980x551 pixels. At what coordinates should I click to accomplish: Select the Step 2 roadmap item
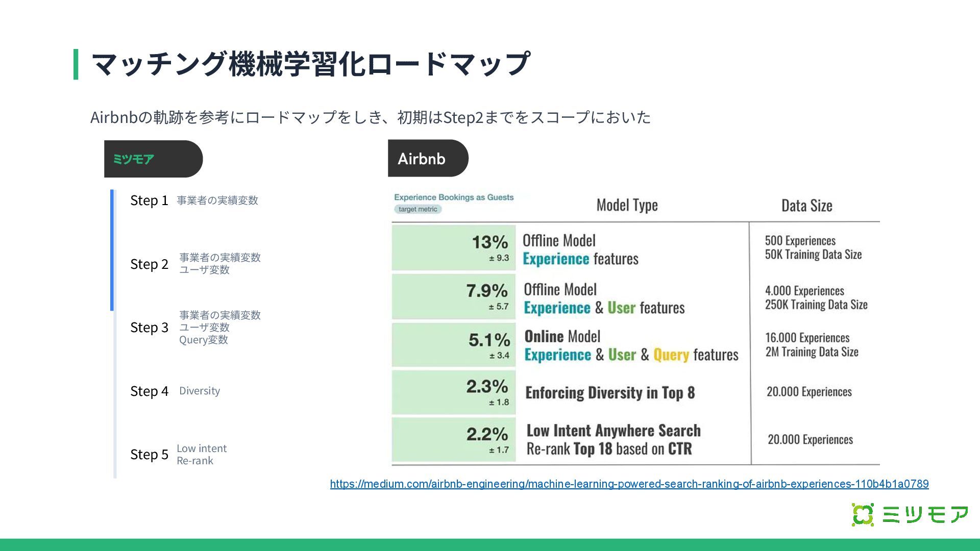[149, 264]
